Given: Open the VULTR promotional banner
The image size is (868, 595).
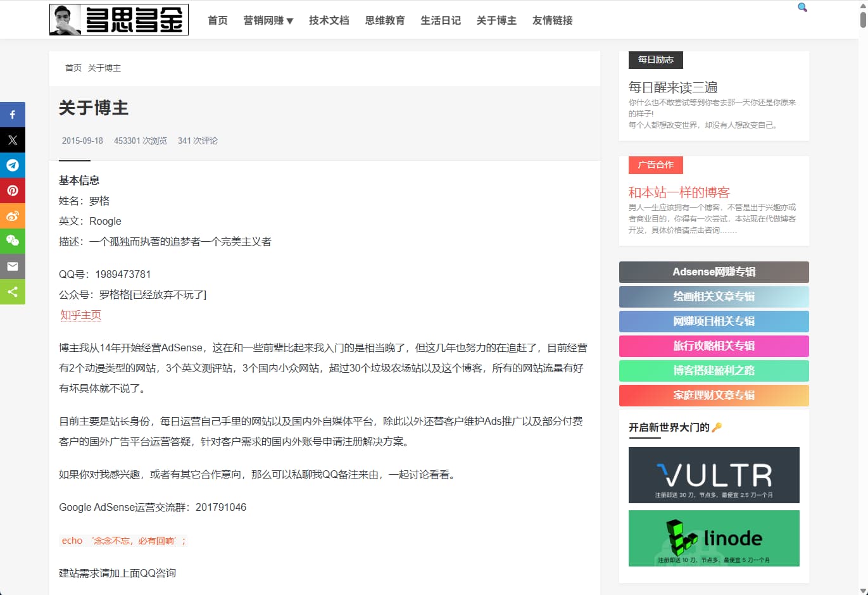Looking at the screenshot, I should pos(714,475).
